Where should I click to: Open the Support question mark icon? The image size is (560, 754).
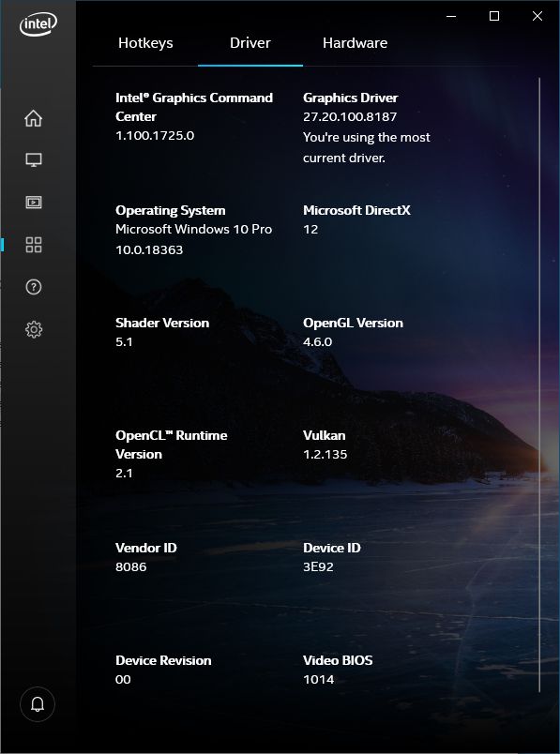(x=33, y=287)
